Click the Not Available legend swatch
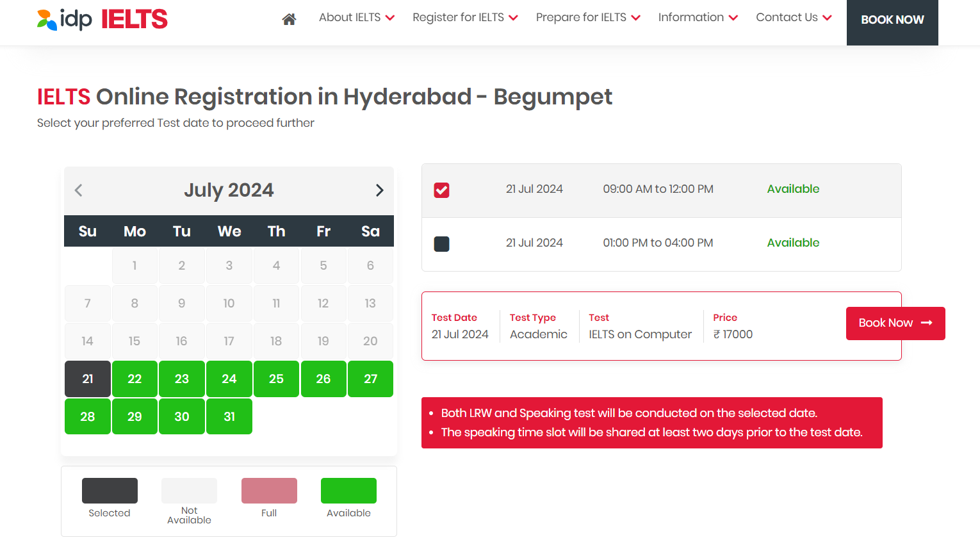Screen dimensions: 980x549 (189, 491)
